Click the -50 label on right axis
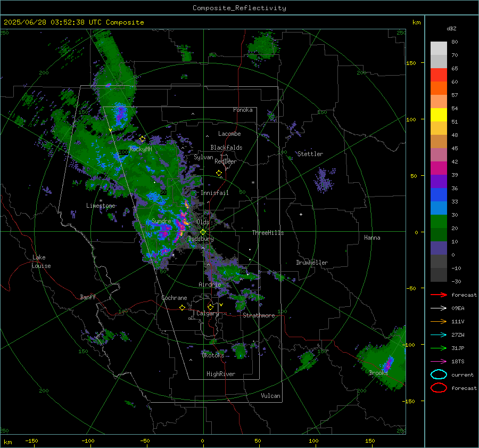The image size is (479, 448). pyautogui.click(x=411, y=288)
